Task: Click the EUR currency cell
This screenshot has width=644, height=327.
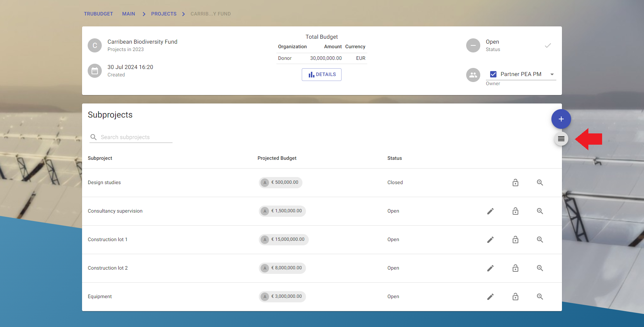Action: [x=361, y=58]
